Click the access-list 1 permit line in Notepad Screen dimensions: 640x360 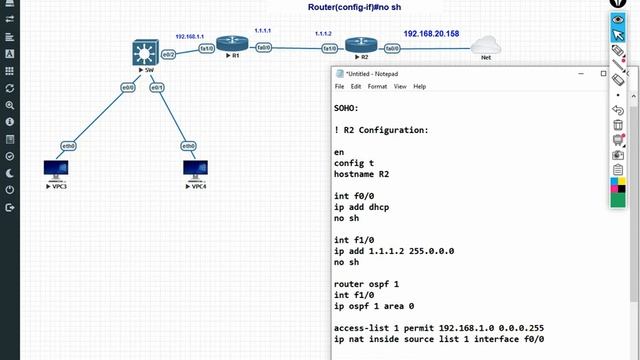(439, 328)
